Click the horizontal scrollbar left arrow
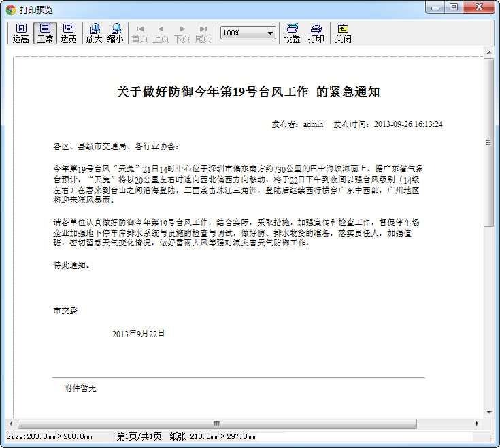The height and width of the screenshot is (448, 500). pos(11,424)
